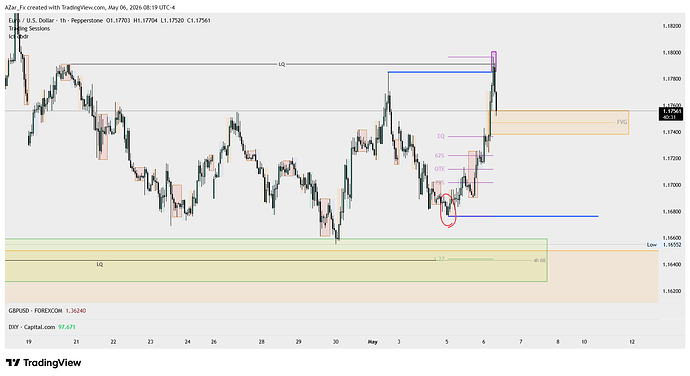Click the 62% retracement label
The width and height of the screenshot is (690, 376).
pyautogui.click(x=440, y=155)
